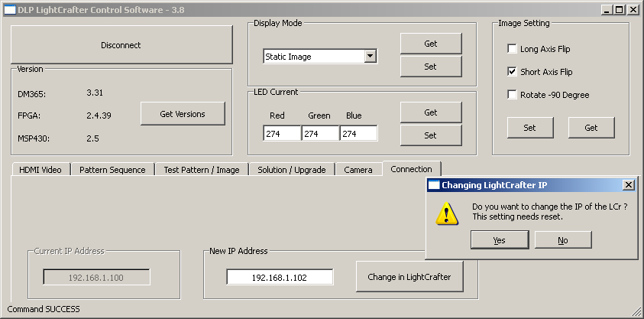The image size is (644, 319).
Task: Close the LightCrafter Control Software window
Action: pyautogui.click(x=633, y=10)
